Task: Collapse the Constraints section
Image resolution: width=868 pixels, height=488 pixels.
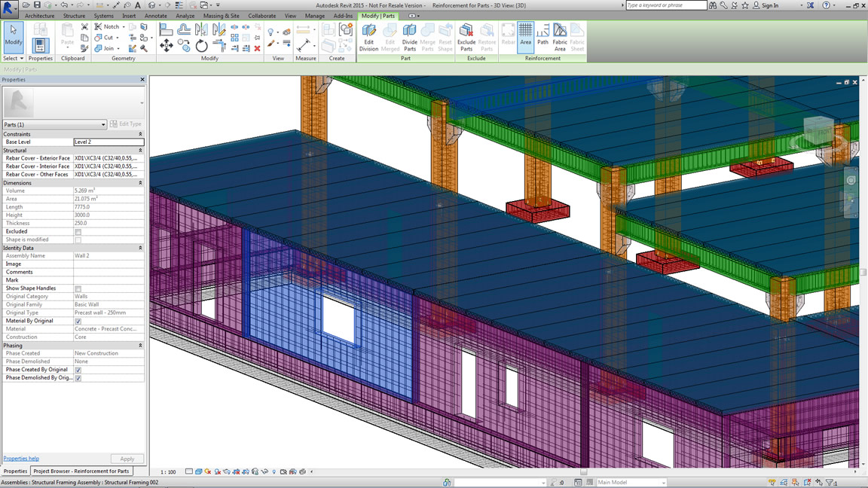Action: pos(140,134)
